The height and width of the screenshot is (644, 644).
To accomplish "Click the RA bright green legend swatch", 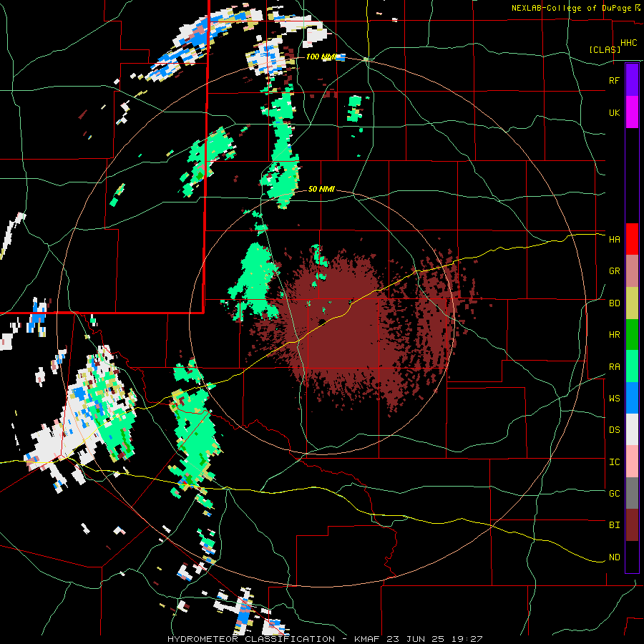I will pos(632,366).
